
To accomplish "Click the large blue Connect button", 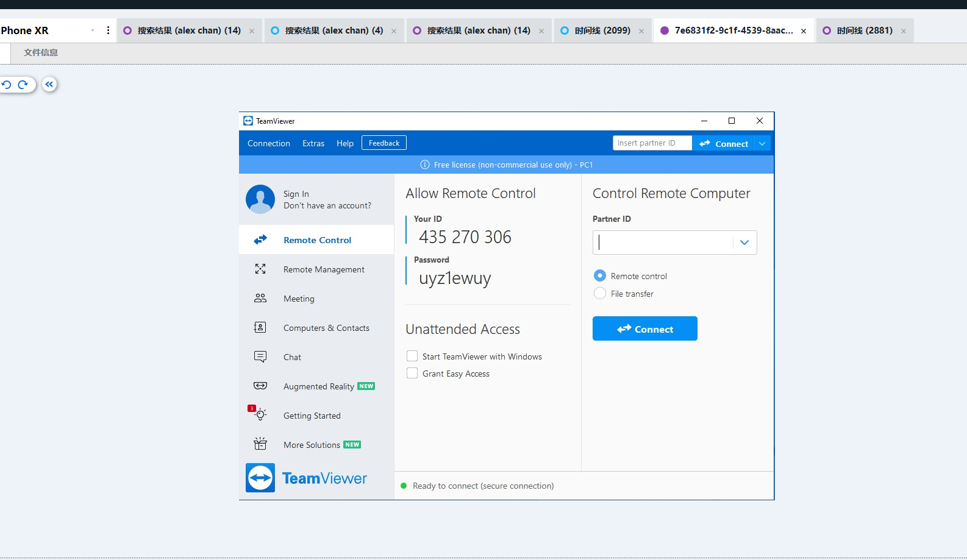I will click(x=645, y=328).
